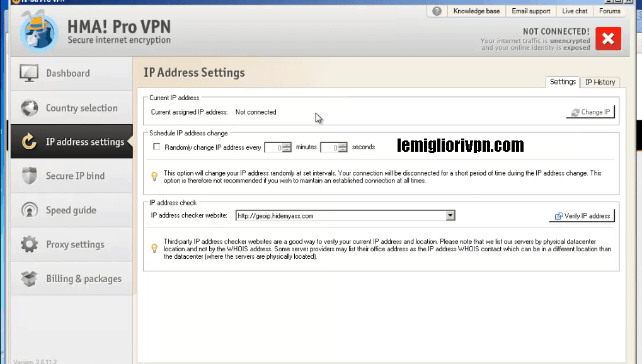Click the version number text at bottom

pos(35,361)
